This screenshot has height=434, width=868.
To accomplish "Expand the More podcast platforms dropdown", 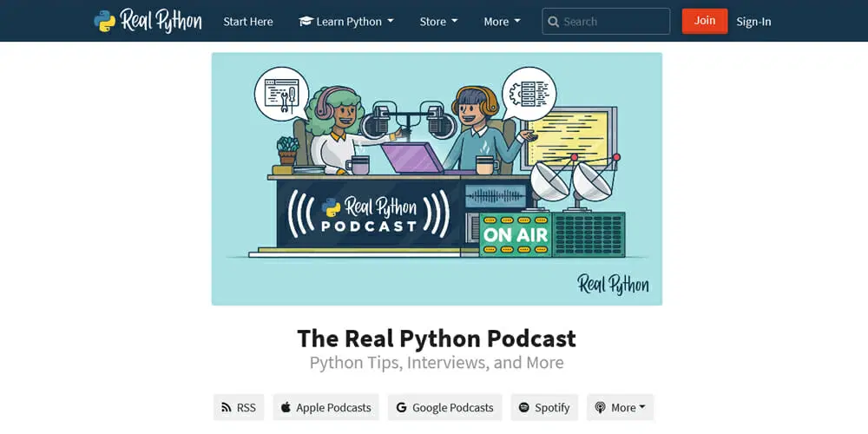I will coord(620,407).
